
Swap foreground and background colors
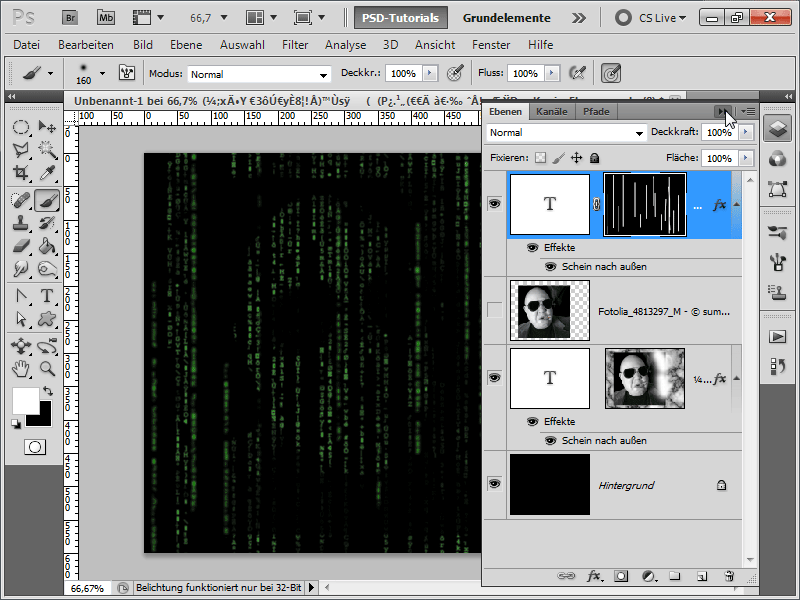48,391
